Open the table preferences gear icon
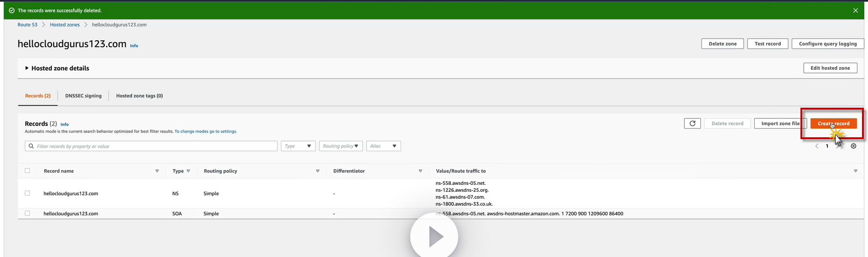868x257 pixels. [854, 146]
